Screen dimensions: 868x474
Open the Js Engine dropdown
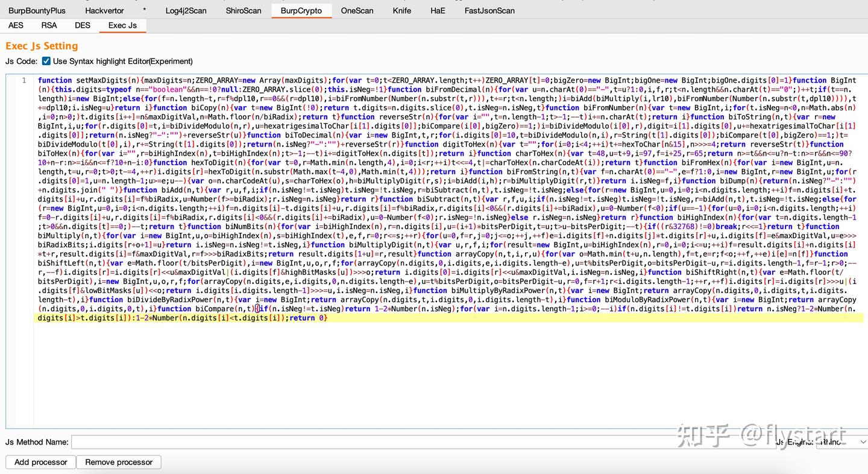(842, 442)
